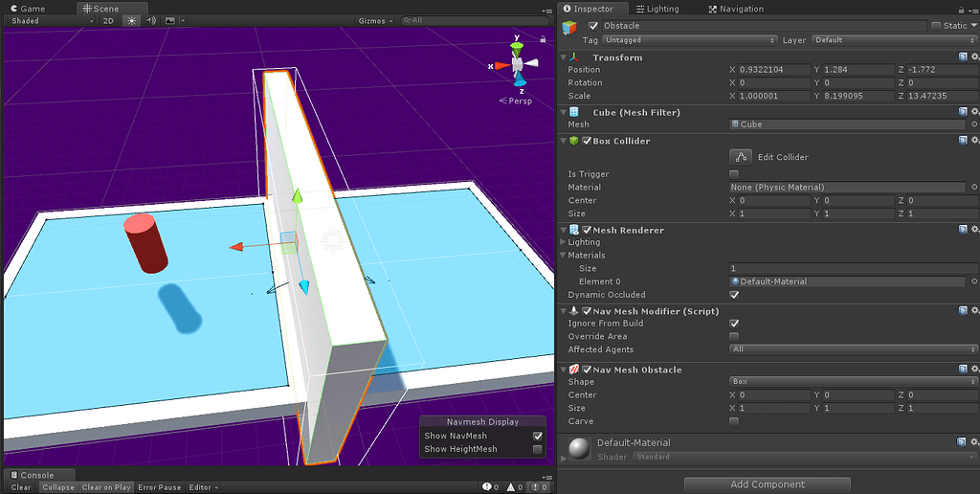This screenshot has width=980, height=494.
Task: Collapse the Materials foldout
Action: click(563, 255)
